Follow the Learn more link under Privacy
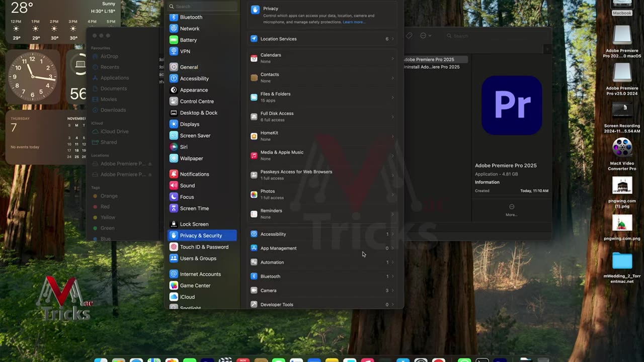 pyautogui.click(x=354, y=22)
